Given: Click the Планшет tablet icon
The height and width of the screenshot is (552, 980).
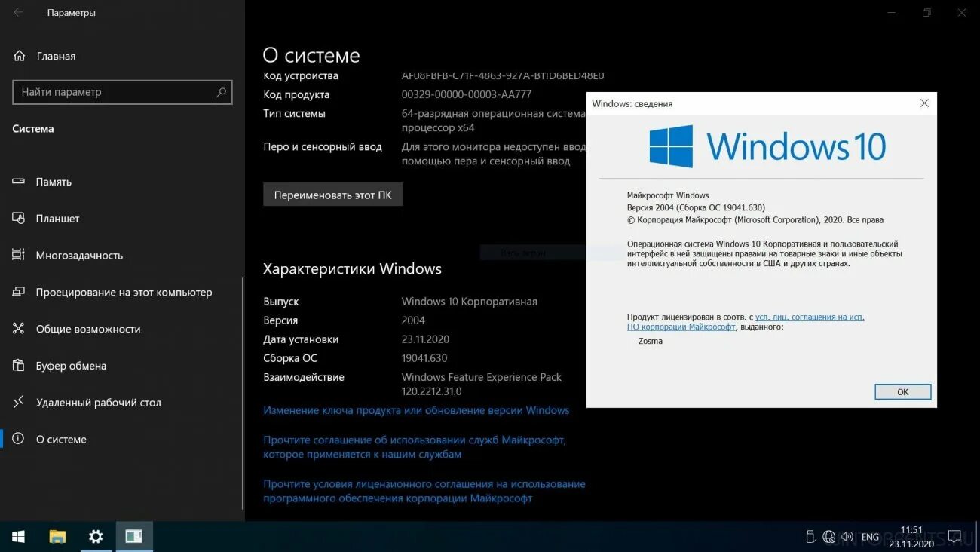Looking at the screenshot, I should [19, 219].
